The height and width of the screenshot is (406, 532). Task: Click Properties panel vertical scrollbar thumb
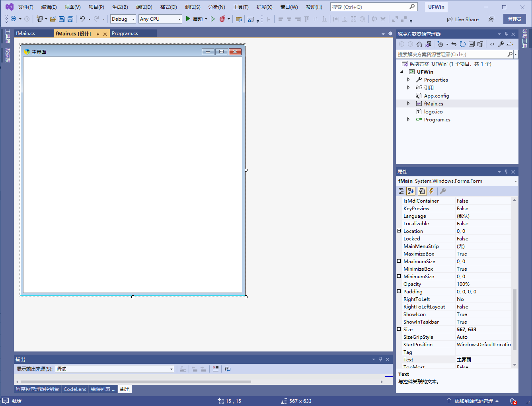(x=514, y=320)
